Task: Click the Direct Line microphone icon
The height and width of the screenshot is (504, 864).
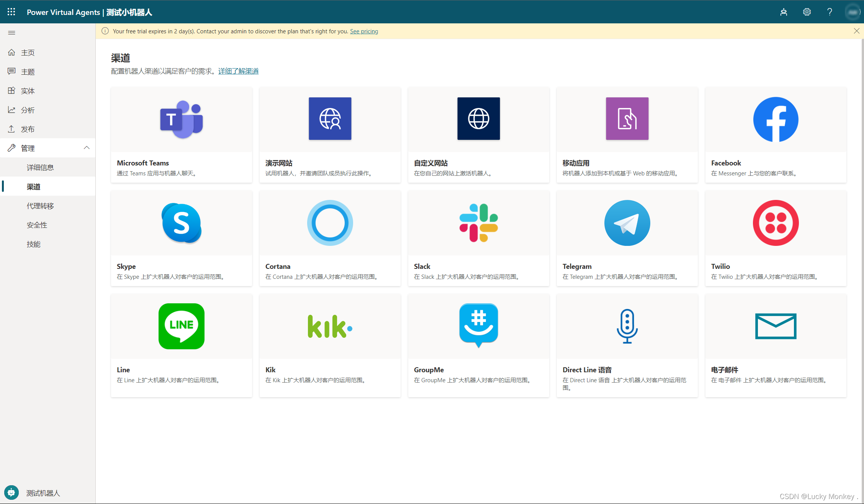Action: [x=627, y=326]
